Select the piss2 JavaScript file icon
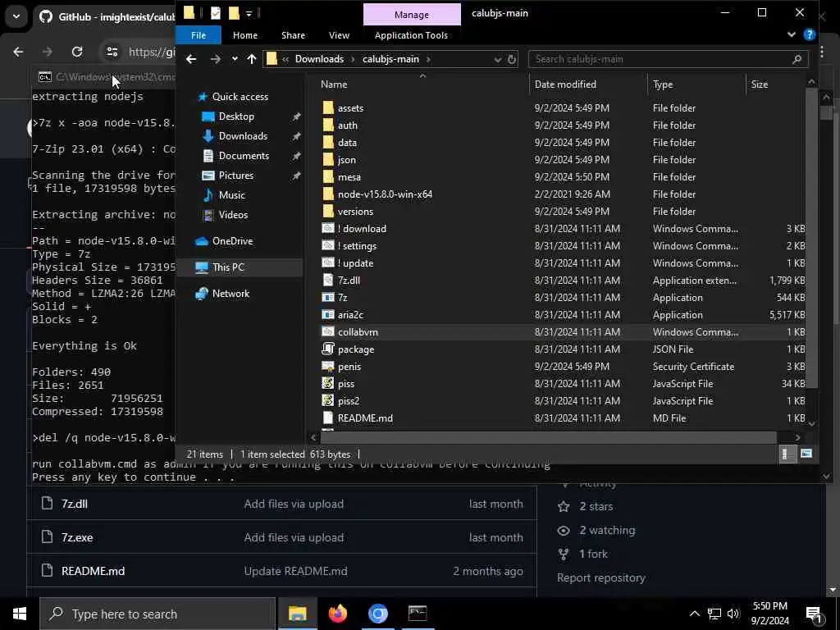This screenshot has height=630, width=840. [328, 400]
